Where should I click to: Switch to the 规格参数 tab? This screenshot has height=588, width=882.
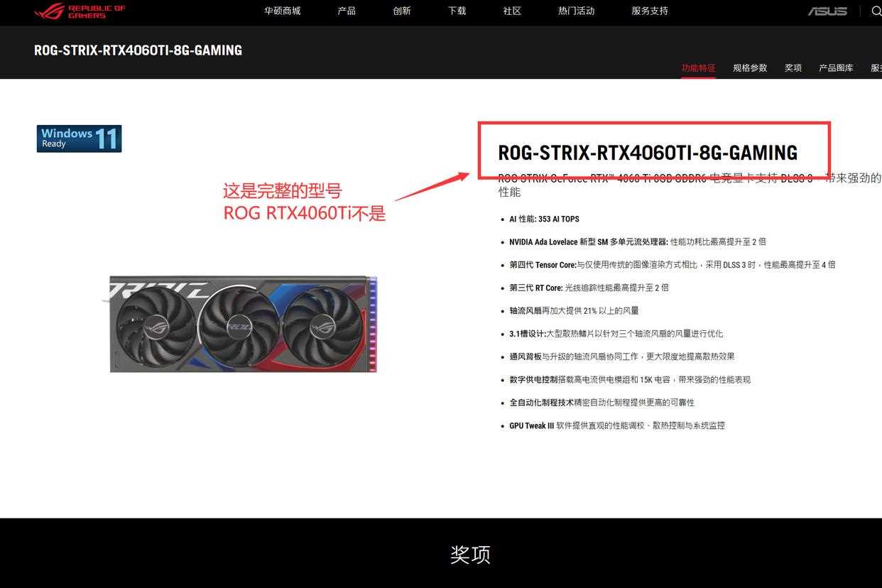750,68
